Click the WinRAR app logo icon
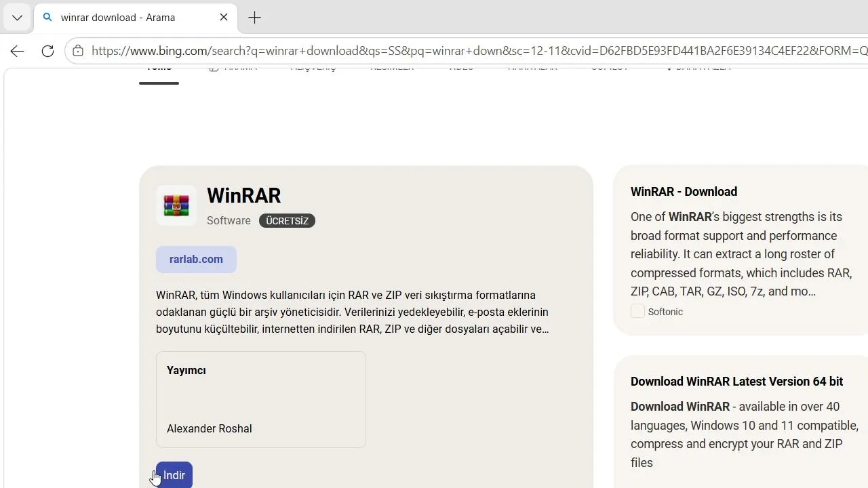Image resolution: width=868 pixels, height=488 pixels. [176, 205]
